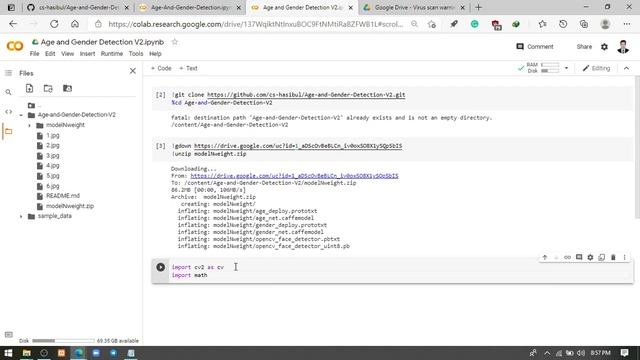Close the Files panel
Screen dimensions: 640x360
pyautogui.click(x=133, y=71)
